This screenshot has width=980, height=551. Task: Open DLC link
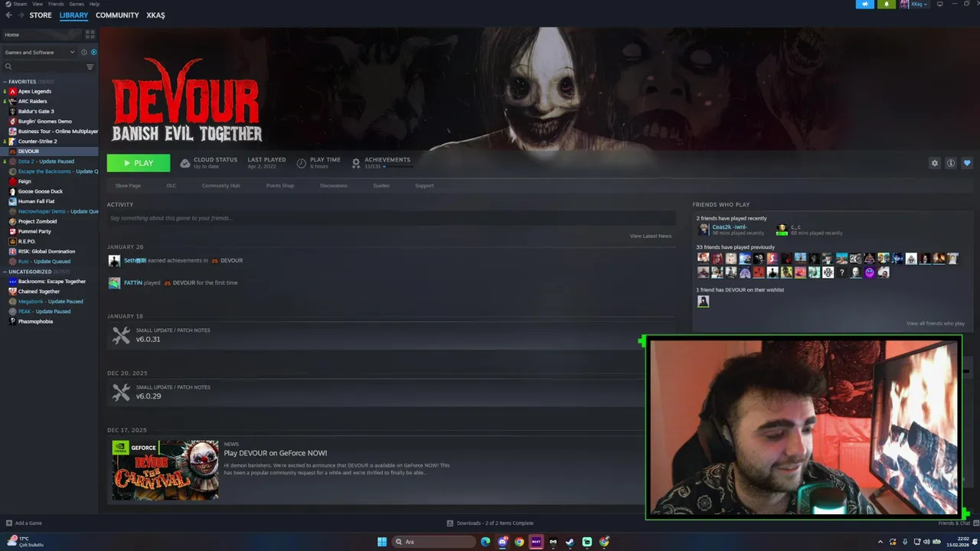tap(171, 186)
